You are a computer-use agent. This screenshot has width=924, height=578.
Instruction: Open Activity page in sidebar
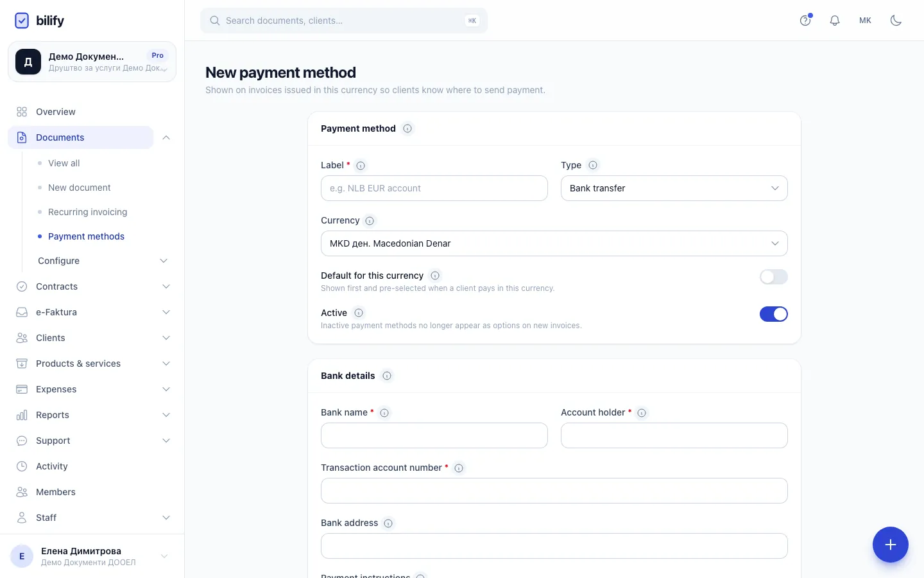click(x=92, y=466)
